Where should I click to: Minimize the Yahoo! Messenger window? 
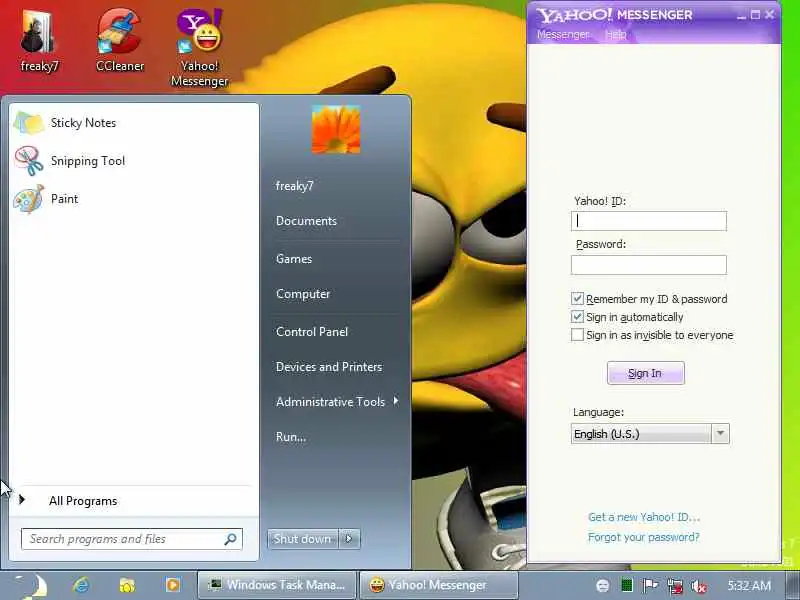tap(742, 16)
